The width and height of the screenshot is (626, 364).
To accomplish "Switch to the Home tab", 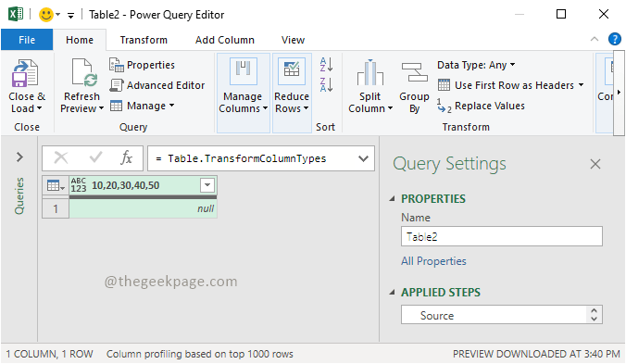I will coord(80,40).
